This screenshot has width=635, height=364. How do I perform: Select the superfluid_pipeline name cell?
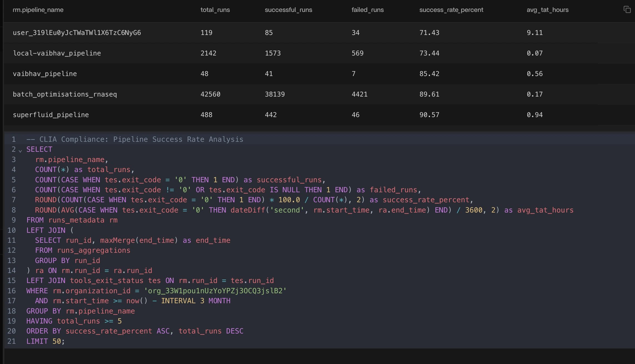[51, 115]
